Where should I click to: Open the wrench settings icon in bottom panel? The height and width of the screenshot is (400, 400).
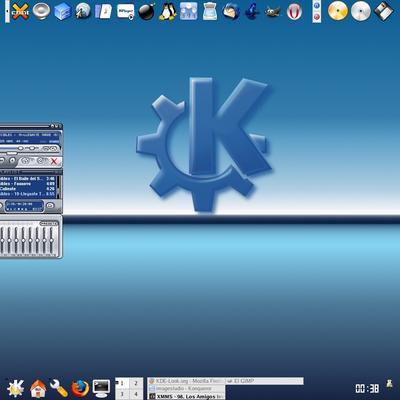[x=59, y=388]
